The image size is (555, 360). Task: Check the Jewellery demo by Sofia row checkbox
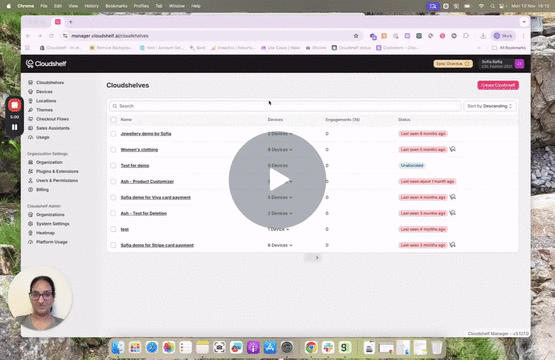coord(113,134)
